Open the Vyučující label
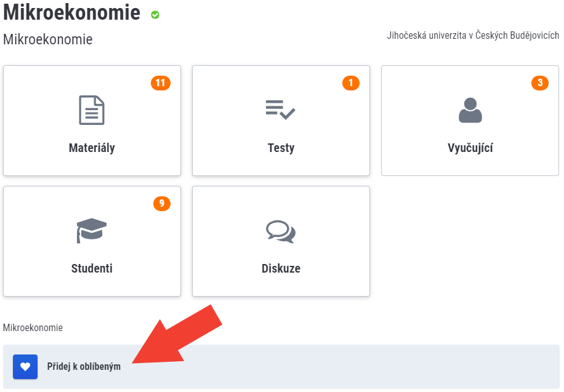564x392 pixels. [x=470, y=148]
